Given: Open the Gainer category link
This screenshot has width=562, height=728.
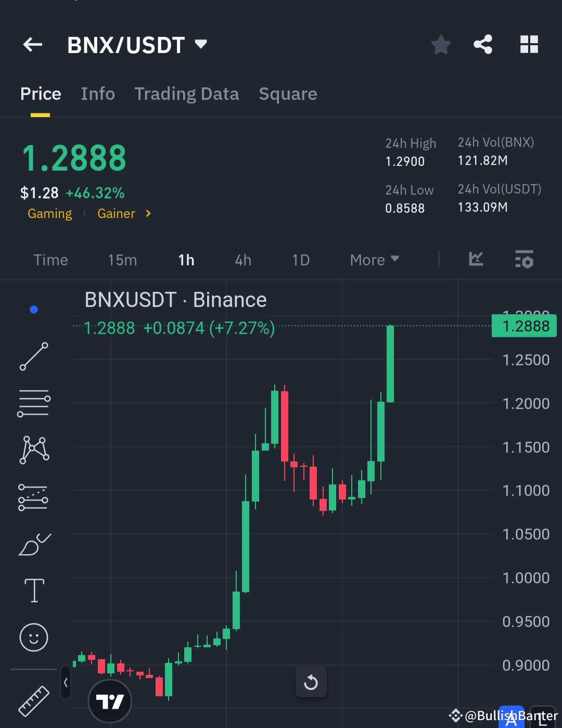Looking at the screenshot, I should tap(116, 213).
